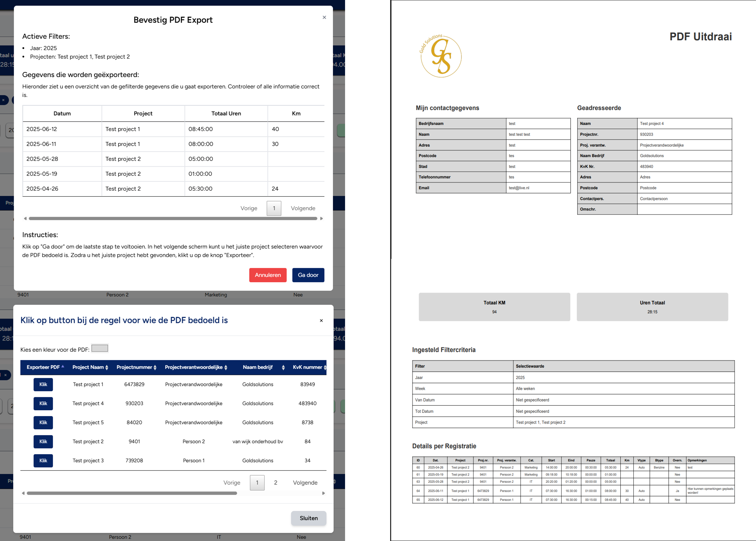Select the Hier kunnen opmerkingen geplaatst worden remark

pos(710,491)
